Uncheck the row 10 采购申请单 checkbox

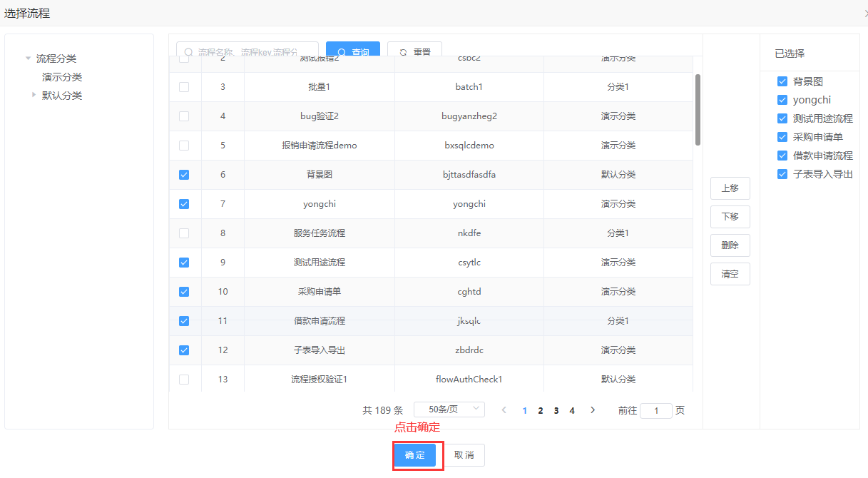tap(184, 292)
